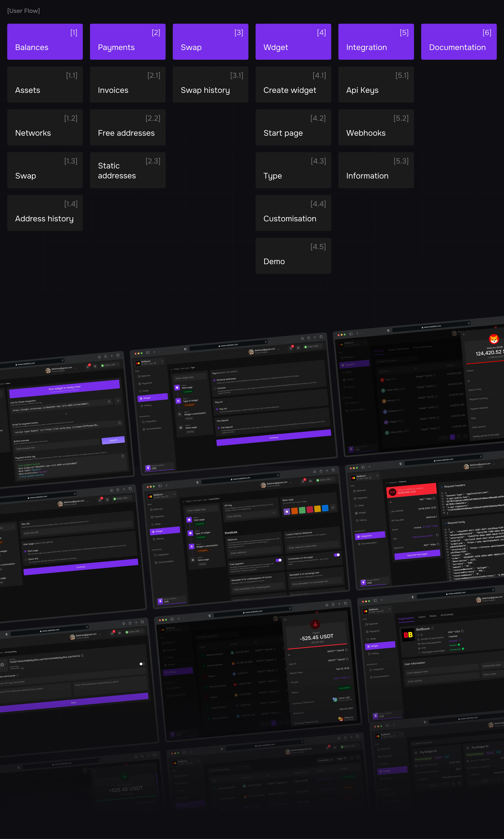Click Advance balance lightning icon, Type window
This screenshot has width=504, height=839.
tap(148, 468)
